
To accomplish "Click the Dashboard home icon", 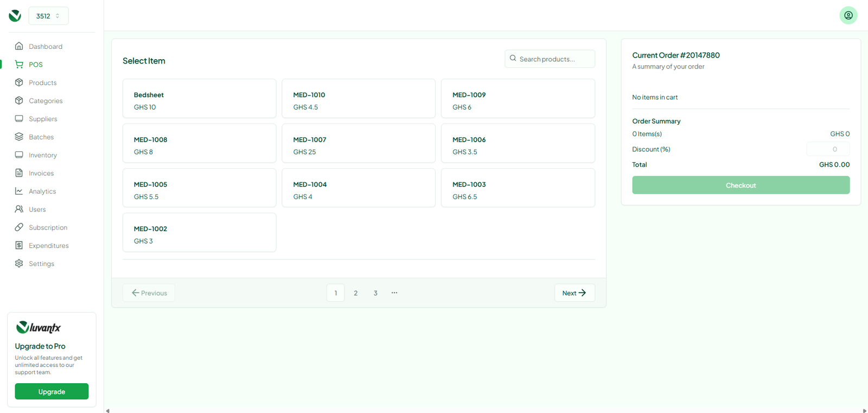I will click(19, 46).
